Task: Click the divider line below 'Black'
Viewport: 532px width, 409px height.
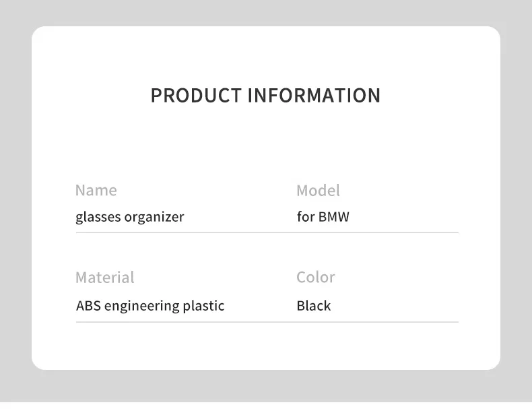Action: coord(267,322)
